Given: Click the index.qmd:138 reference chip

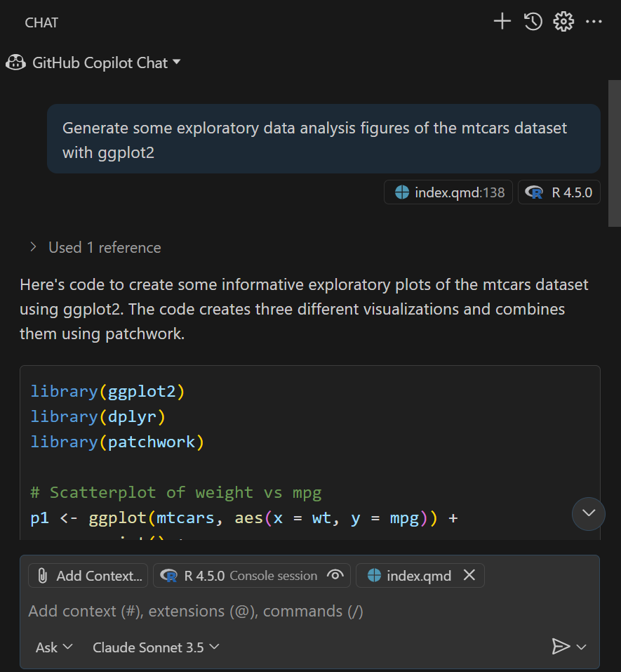Looking at the screenshot, I should click(448, 192).
